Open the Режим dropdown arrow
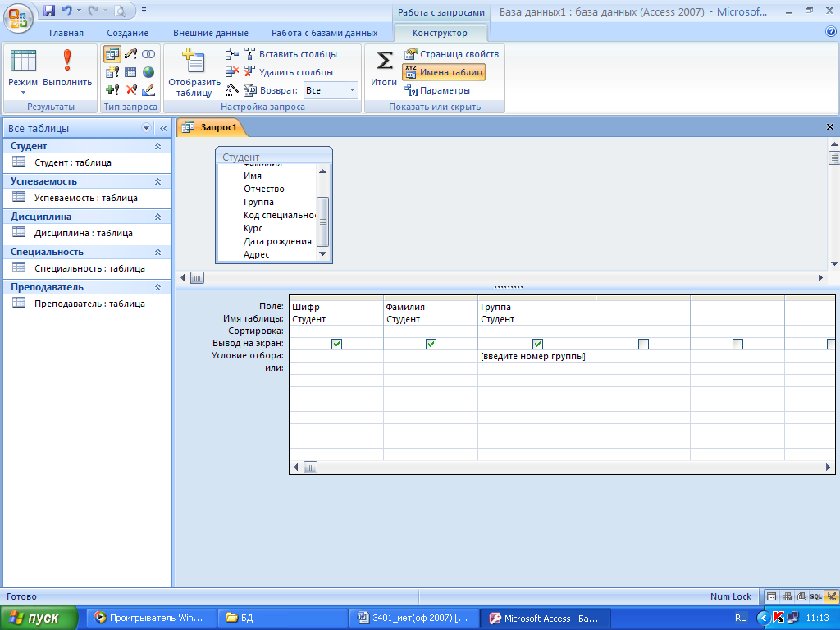This screenshot has width=840, height=630. (x=23, y=93)
